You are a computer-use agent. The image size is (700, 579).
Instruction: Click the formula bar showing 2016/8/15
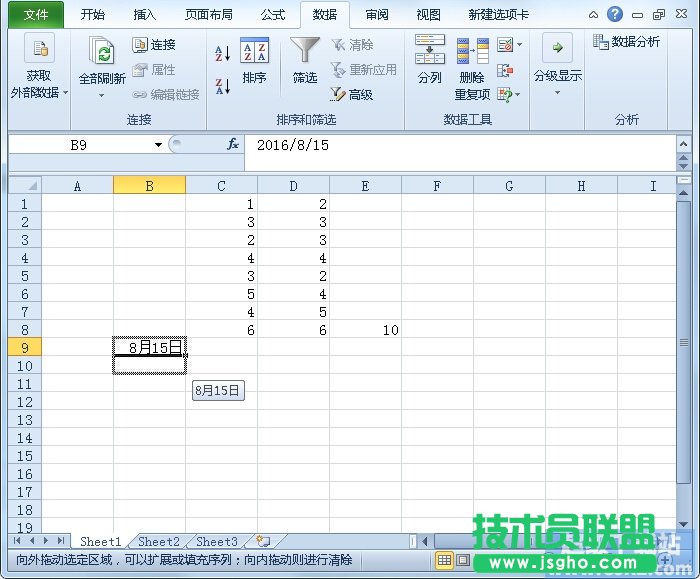(x=460, y=146)
